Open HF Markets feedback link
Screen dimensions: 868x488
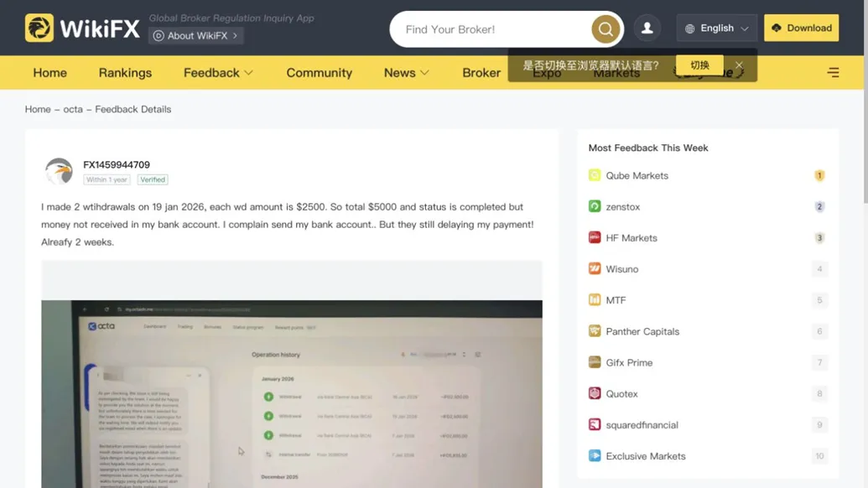pos(632,238)
